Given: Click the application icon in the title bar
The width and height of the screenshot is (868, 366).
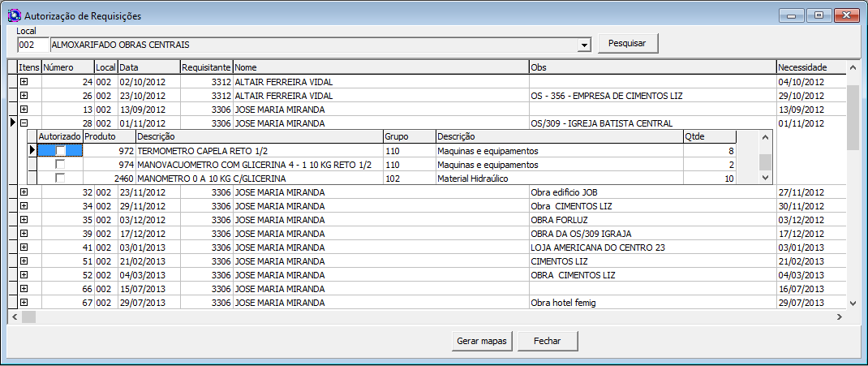Looking at the screenshot, I should [x=14, y=15].
